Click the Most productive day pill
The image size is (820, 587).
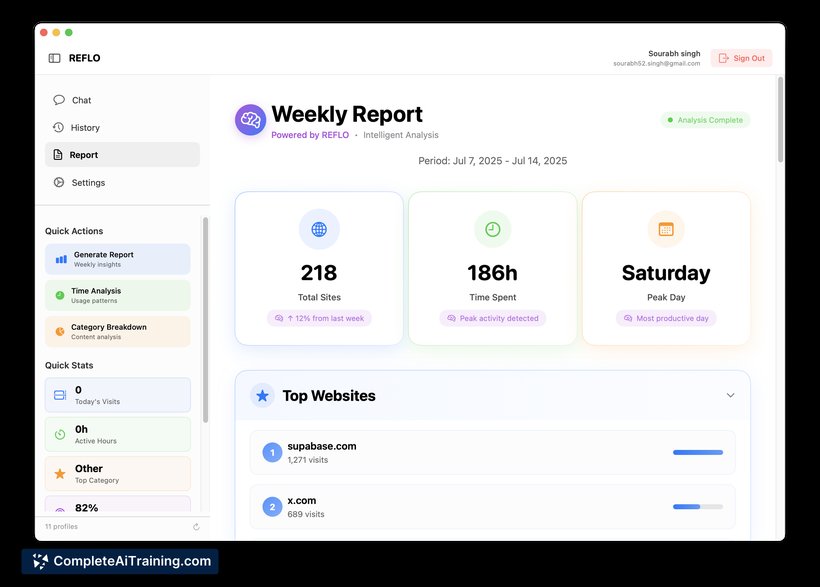click(x=666, y=318)
